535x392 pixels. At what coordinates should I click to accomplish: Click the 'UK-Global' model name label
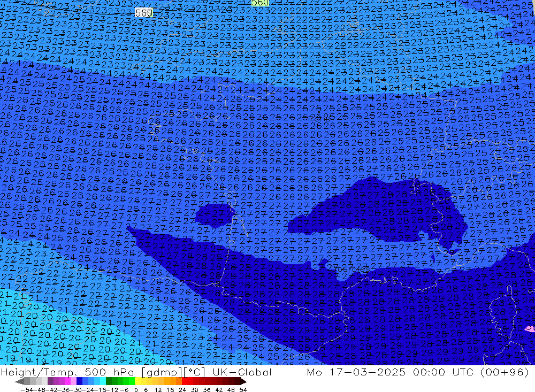(x=242, y=372)
